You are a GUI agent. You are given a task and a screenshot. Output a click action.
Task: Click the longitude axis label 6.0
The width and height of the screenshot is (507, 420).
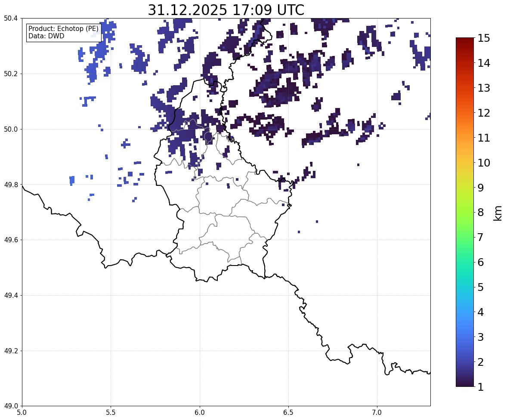[200, 413]
